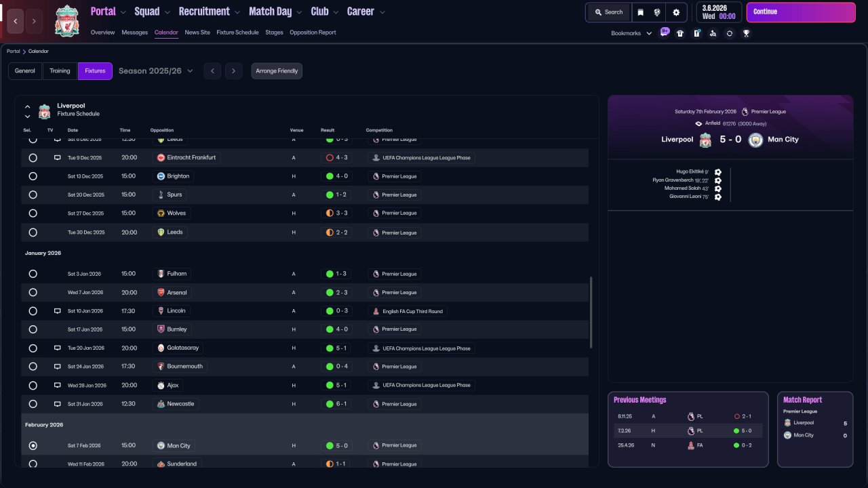868x488 pixels.
Task: Open the Opposition Report sub-tab
Action: coord(313,33)
